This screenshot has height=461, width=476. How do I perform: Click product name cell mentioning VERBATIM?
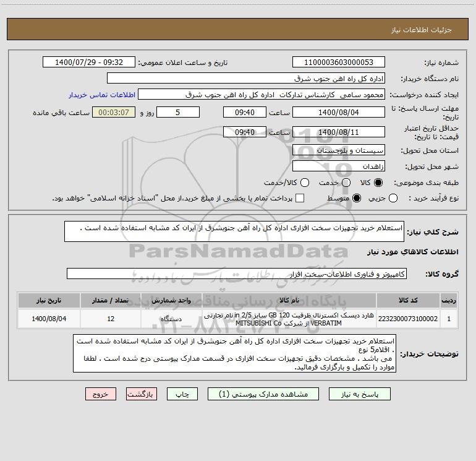click(289, 319)
